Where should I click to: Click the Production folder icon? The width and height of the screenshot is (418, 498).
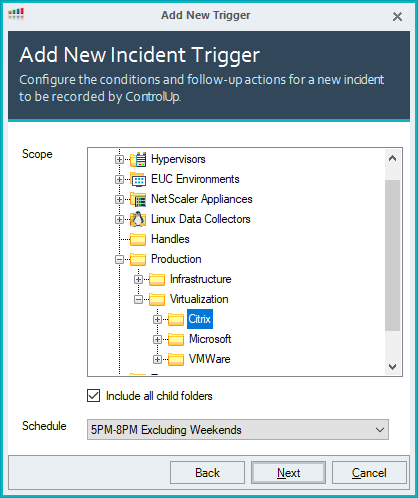click(138, 259)
